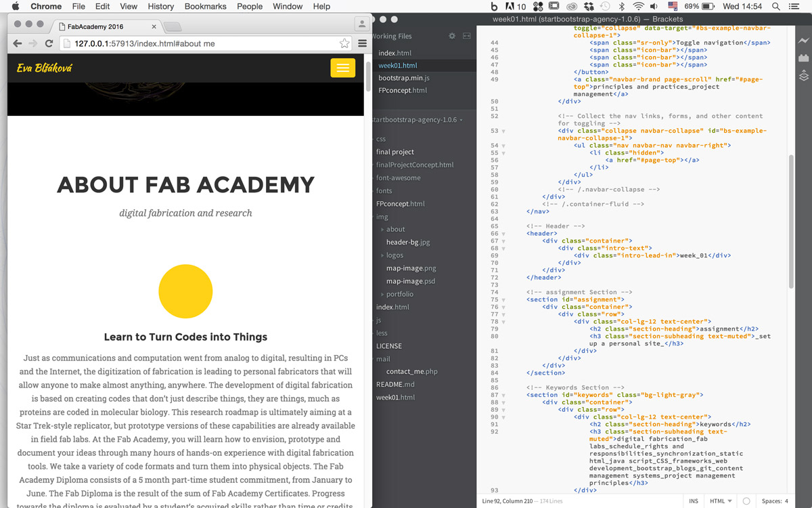Viewport: 812px width, 508px height.
Task: Open History menu
Action: click(x=160, y=6)
